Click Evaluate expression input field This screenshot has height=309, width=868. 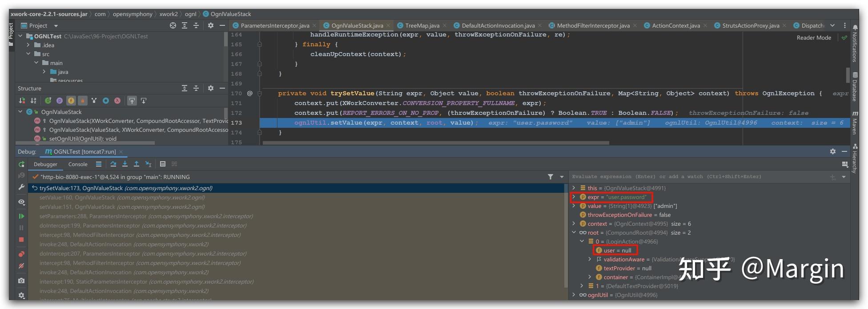click(698, 177)
